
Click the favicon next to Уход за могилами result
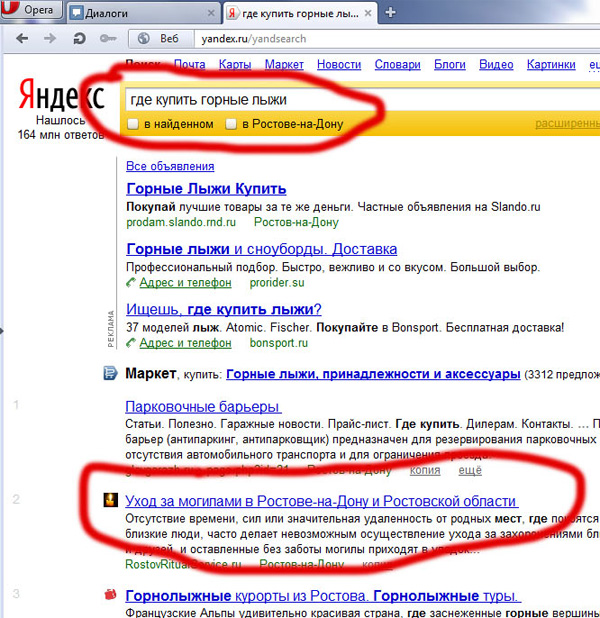(110, 501)
